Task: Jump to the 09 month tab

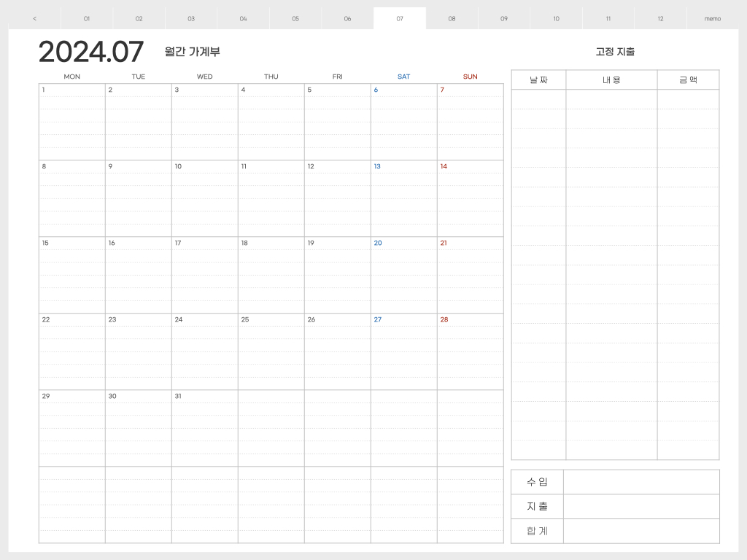Action: pos(504,18)
